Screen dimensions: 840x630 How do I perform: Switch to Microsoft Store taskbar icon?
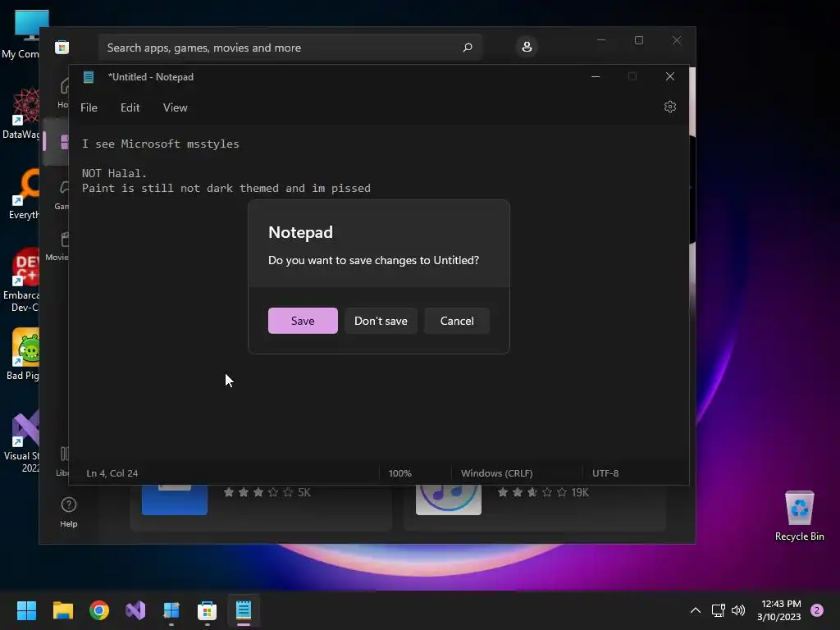[x=207, y=610]
